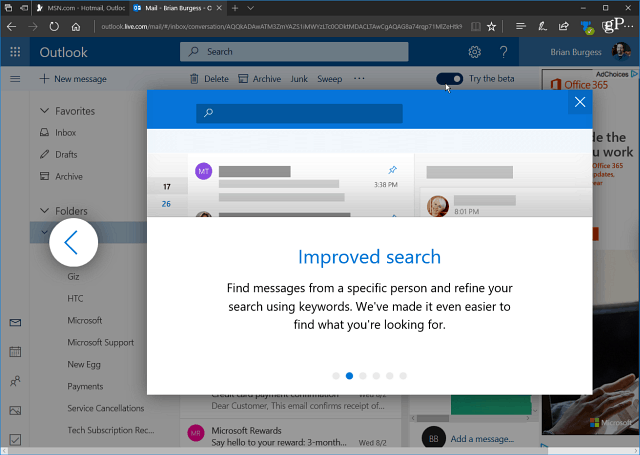Open Outlook settings gear
This screenshot has height=455, width=640.
pos(474,52)
